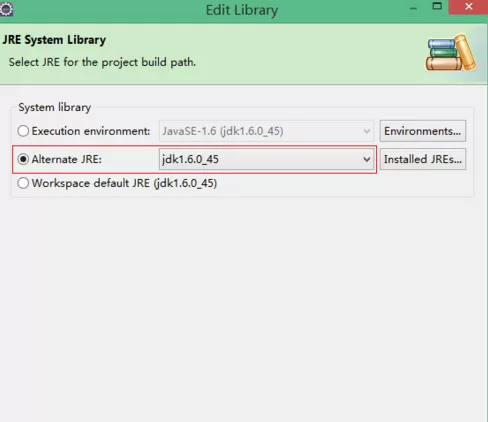Click the library books icon in header
The height and width of the screenshot is (422, 488).
[451, 53]
